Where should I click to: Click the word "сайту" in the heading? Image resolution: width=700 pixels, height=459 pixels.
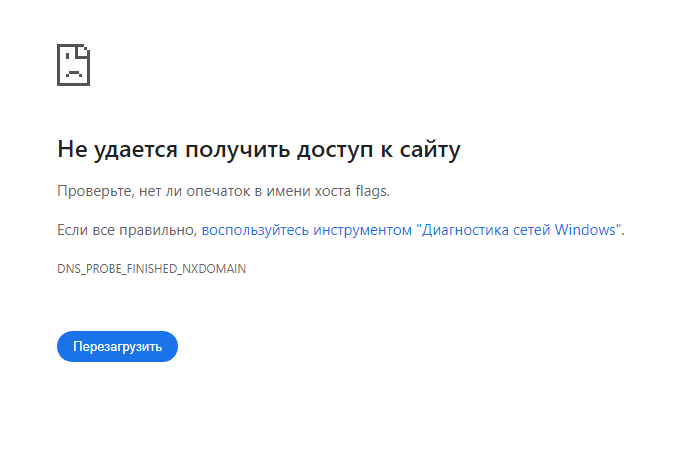(x=429, y=149)
